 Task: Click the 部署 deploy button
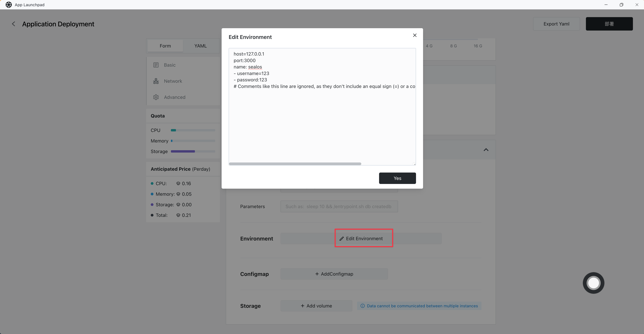tap(609, 24)
